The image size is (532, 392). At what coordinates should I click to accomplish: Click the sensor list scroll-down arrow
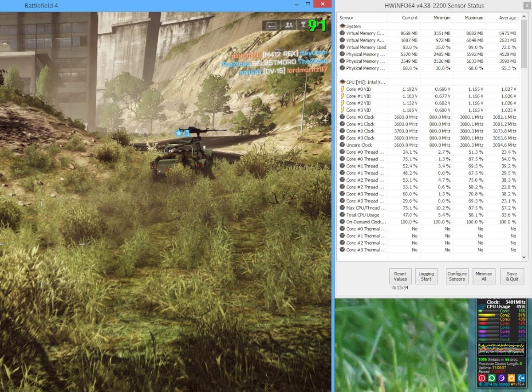524,257
